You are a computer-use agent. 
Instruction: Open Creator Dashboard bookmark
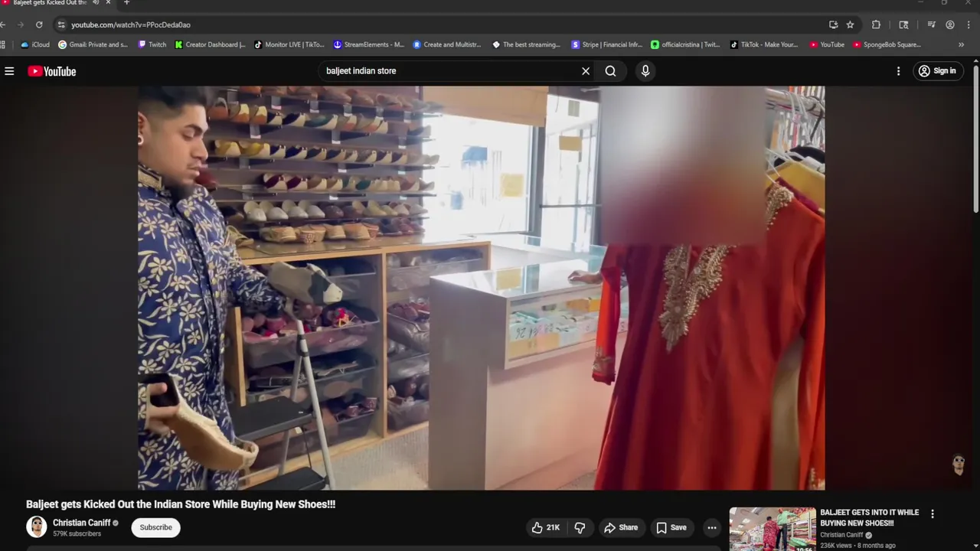click(x=210, y=44)
